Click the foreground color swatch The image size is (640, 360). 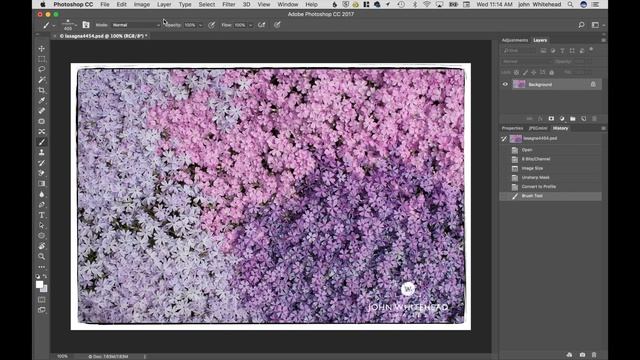point(39,284)
